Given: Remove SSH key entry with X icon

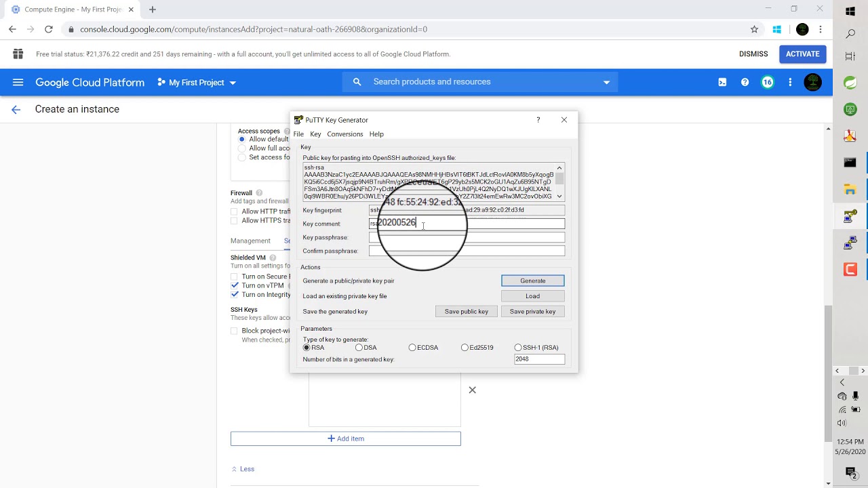Looking at the screenshot, I should coord(473,390).
